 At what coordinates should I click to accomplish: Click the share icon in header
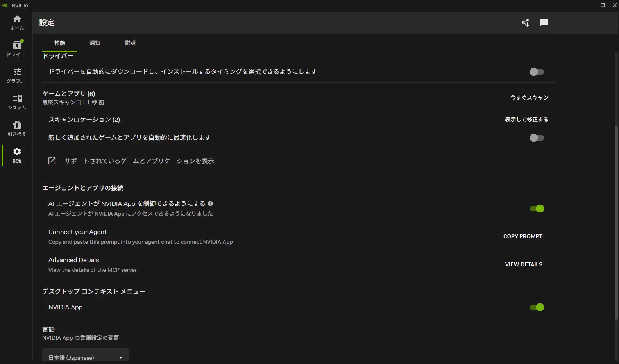pos(525,23)
